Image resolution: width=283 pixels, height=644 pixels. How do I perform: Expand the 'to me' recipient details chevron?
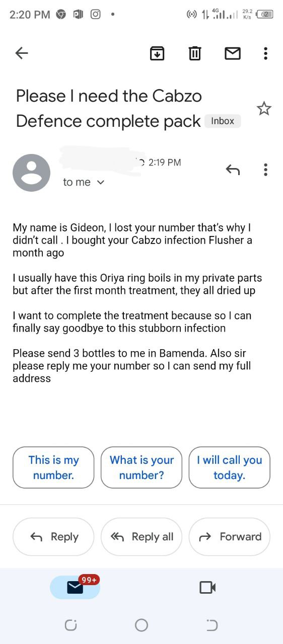tap(100, 183)
